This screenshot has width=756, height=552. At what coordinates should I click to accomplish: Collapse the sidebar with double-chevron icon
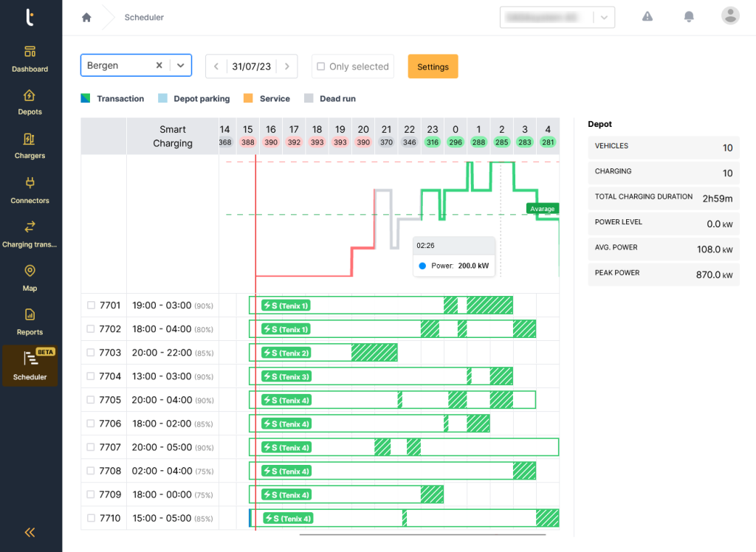click(30, 532)
